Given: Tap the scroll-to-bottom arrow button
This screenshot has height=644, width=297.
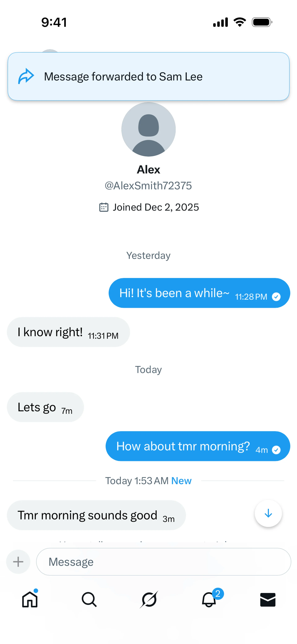Looking at the screenshot, I should point(268,513).
